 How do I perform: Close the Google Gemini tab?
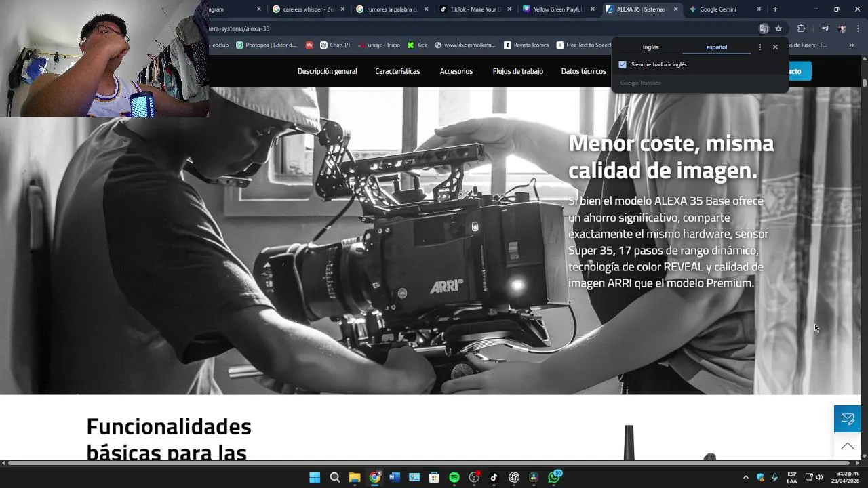(x=759, y=9)
